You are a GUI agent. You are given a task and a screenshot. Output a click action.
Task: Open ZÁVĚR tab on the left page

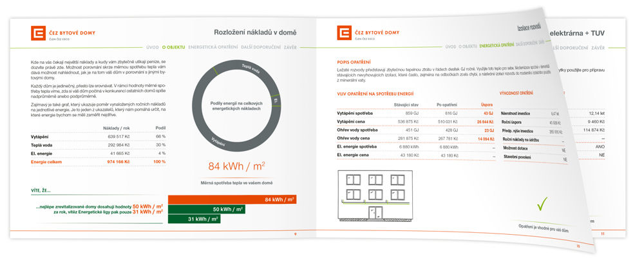click(x=291, y=47)
